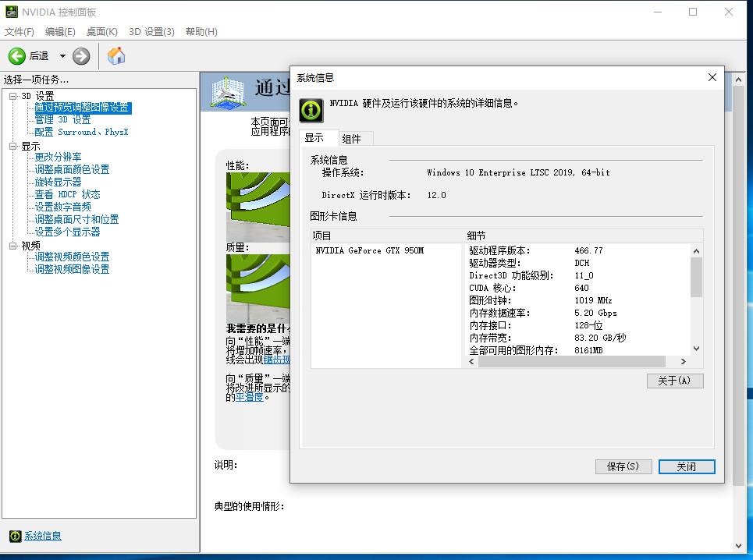Click the 保存(S) button
Image resolution: width=753 pixels, height=560 pixels.
[623, 466]
